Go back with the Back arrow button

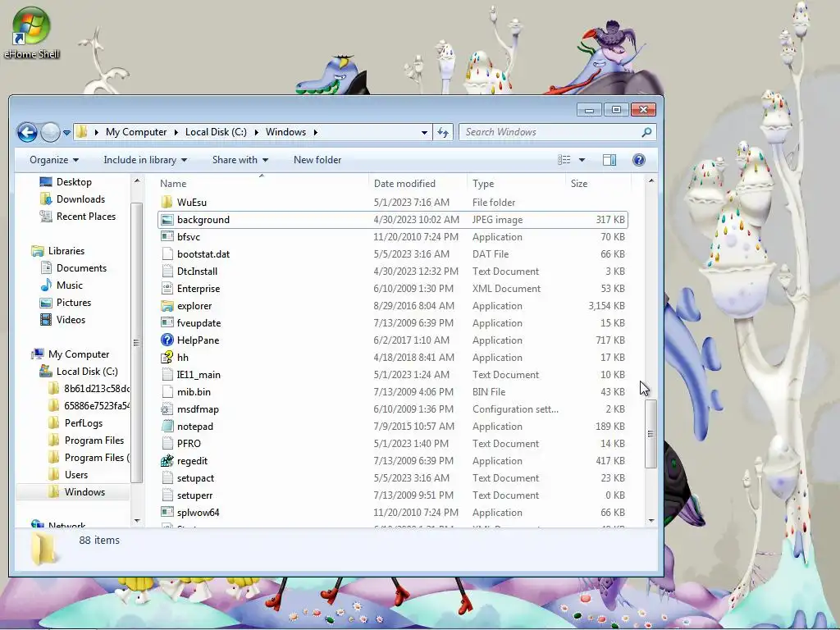coord(27,132)
